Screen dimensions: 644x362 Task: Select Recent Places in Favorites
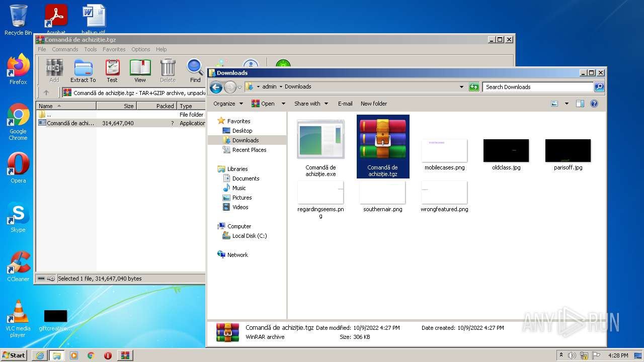click(x=245, y=150)
